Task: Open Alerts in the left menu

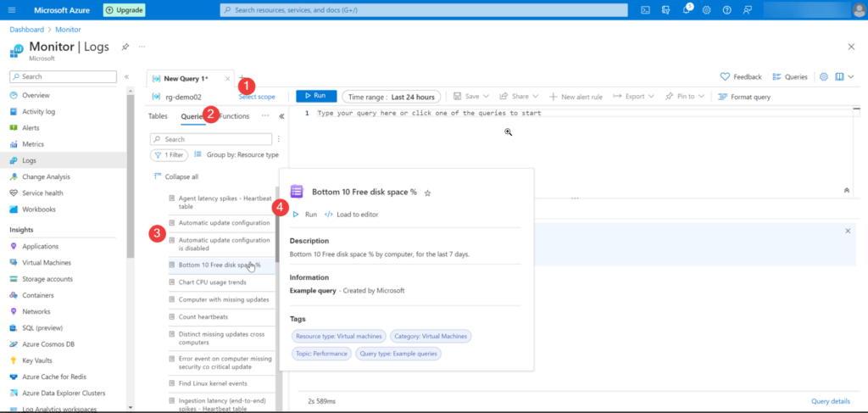Action: pyautogui.click(x=31, y=128)
